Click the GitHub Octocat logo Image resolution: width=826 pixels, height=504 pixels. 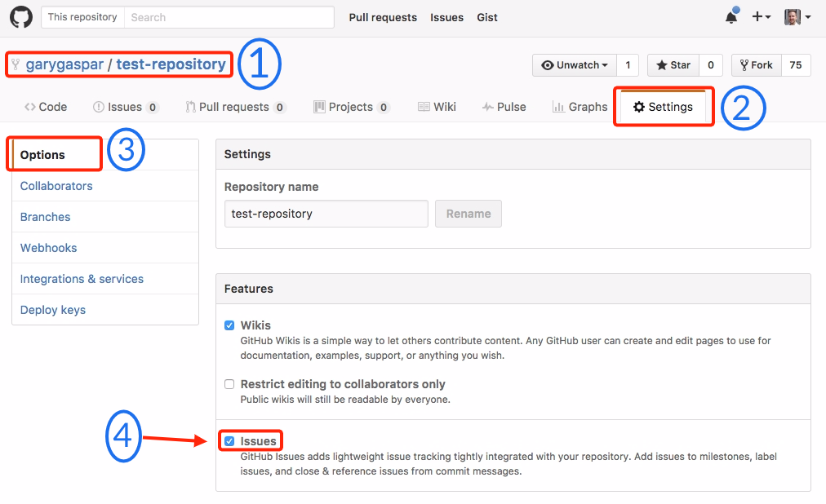pos(21,17)
